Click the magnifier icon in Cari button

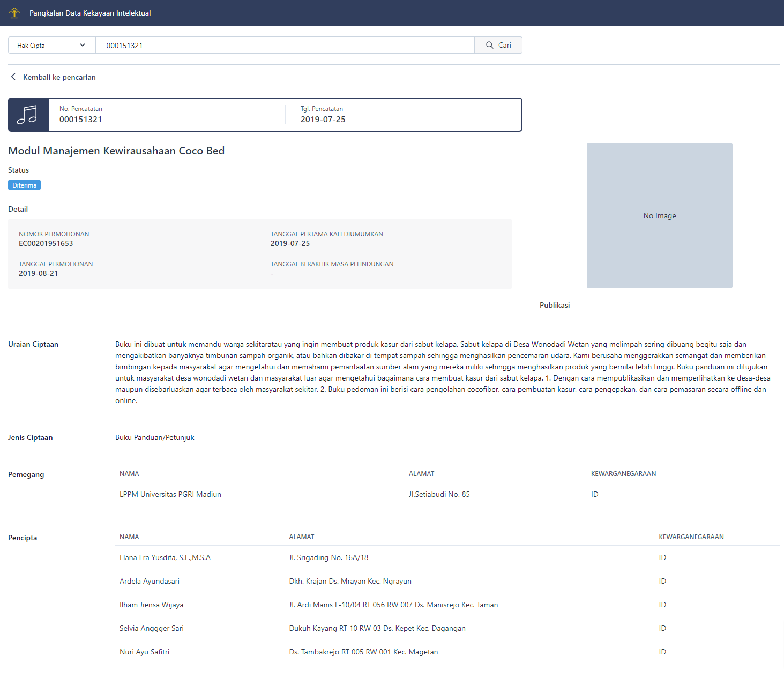(x=490, y=45)
